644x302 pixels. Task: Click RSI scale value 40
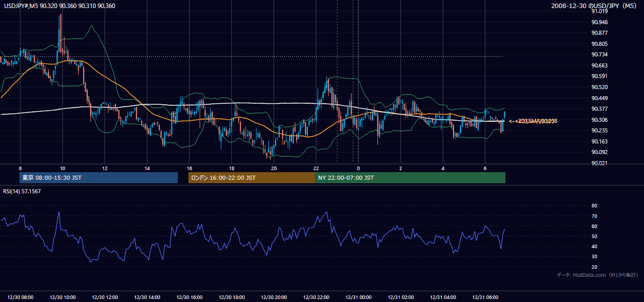click(x=595, y=246)
